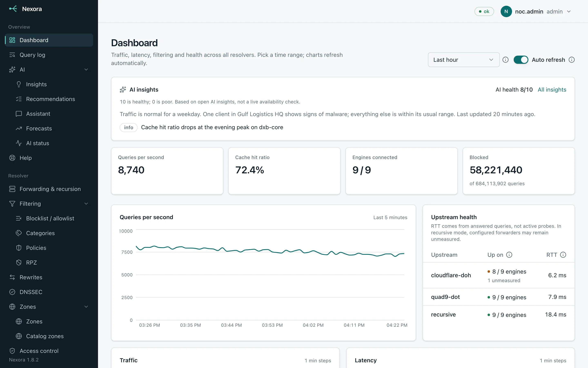Click the Forwarding & recursion server icon
This screenshot has height=368, width=588.
12,189
